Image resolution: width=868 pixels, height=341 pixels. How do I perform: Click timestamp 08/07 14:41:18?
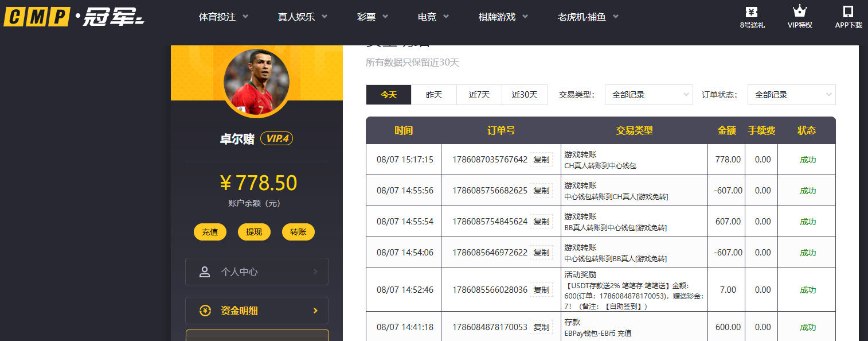(x=405, y=327)
